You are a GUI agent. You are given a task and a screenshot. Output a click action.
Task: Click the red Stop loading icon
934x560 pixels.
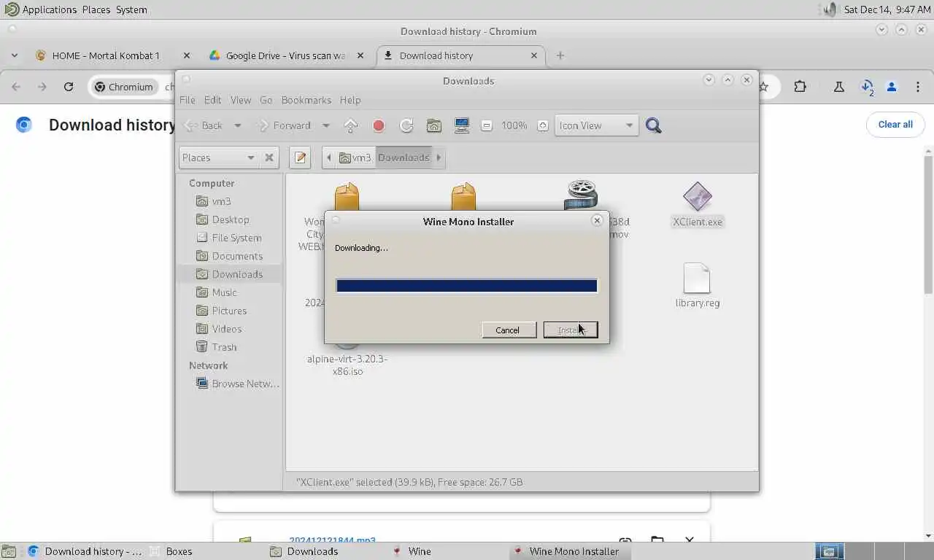[378, 125]
